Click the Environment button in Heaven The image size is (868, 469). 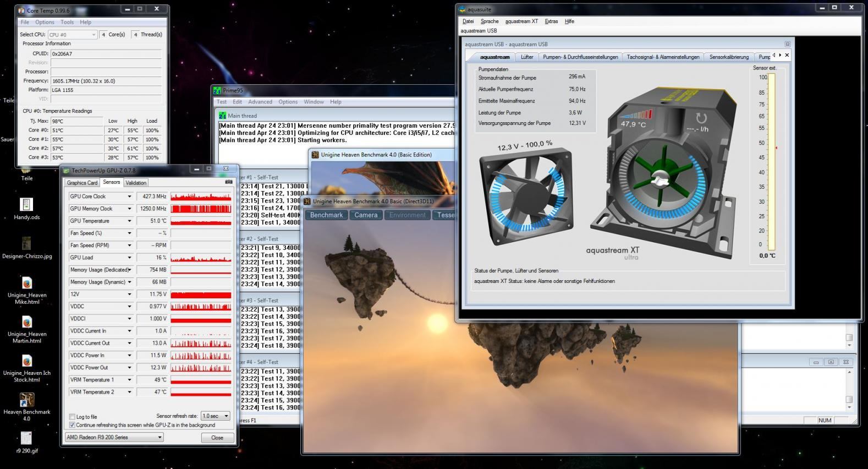pyautogui.click(x=408, y=215)
